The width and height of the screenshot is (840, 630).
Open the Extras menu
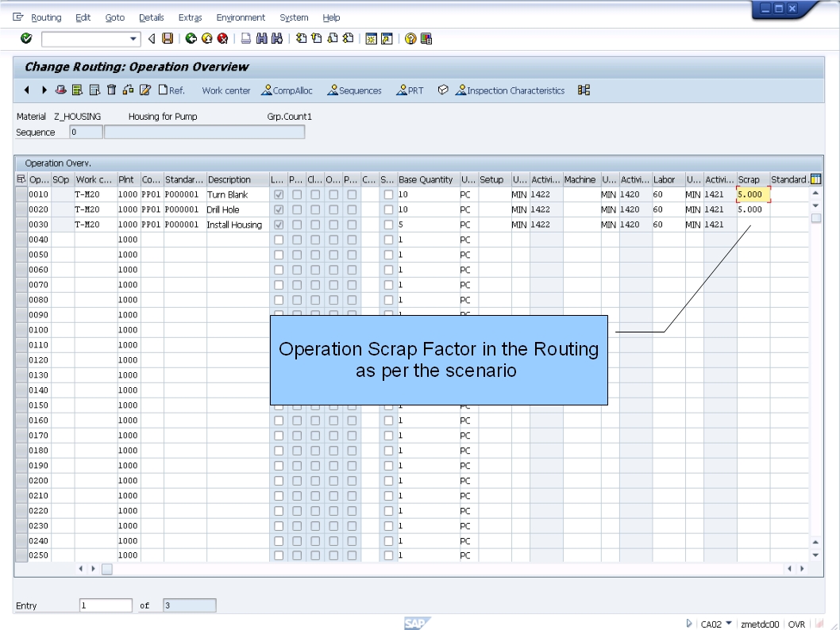click(190, 17)
